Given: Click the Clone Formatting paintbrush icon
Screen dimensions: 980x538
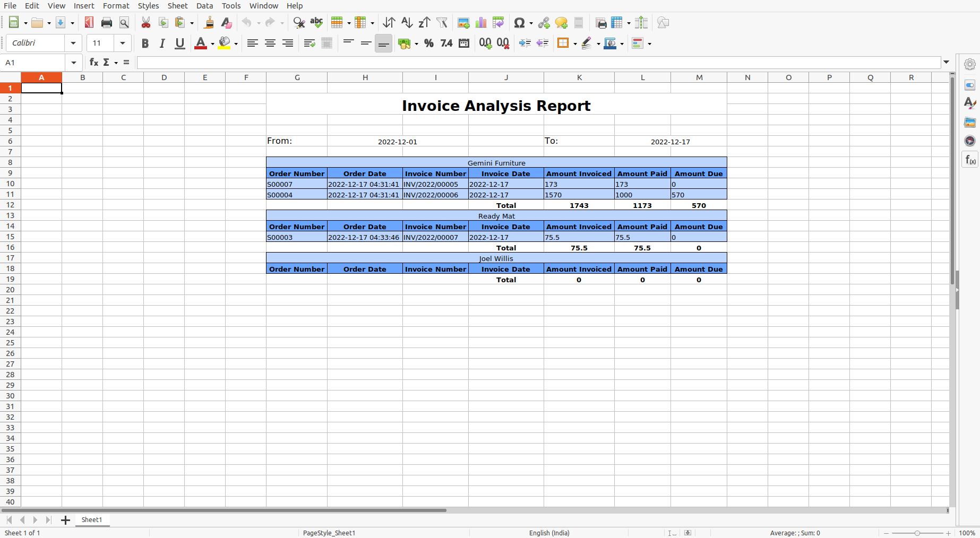Looking at the screenshot, I should click(x=209, y=23).
